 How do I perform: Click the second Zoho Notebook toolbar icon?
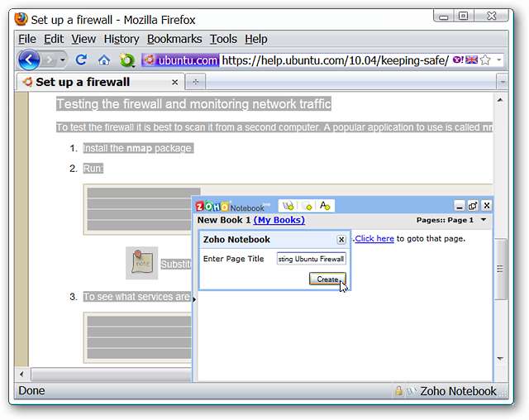pyautogui.click(x=307, y=205)
